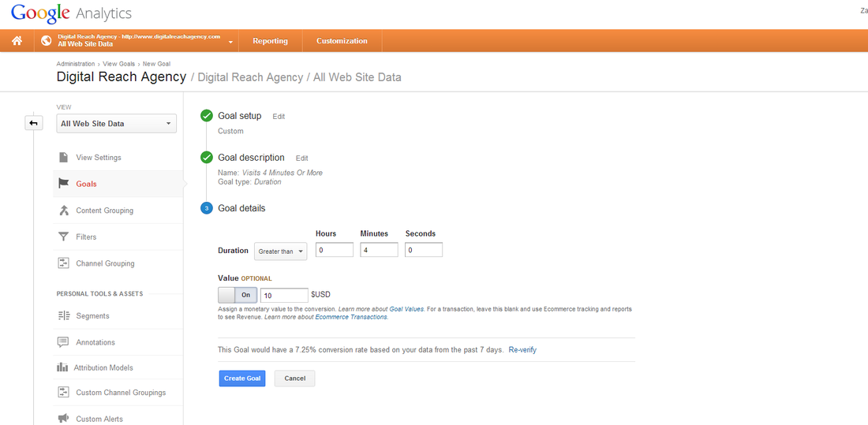
Task: Click the Goal description green checkmark
Action: [x=207, y=158]
